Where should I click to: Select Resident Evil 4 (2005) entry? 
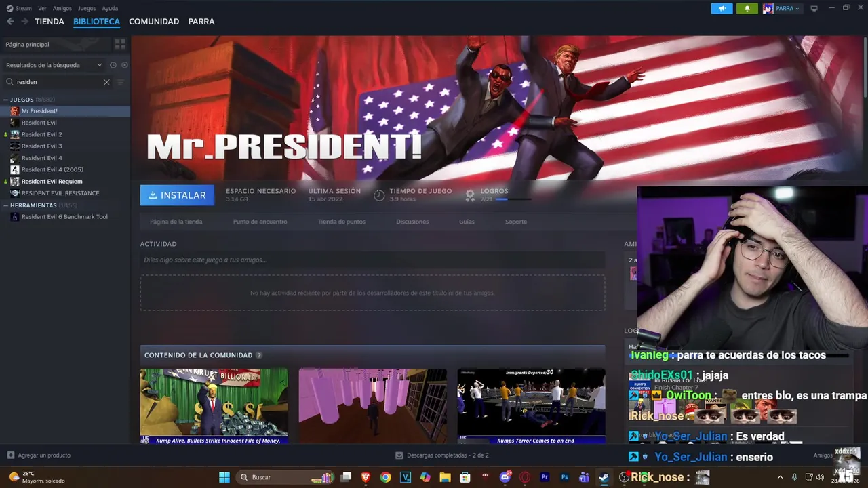tap(52, 169)
